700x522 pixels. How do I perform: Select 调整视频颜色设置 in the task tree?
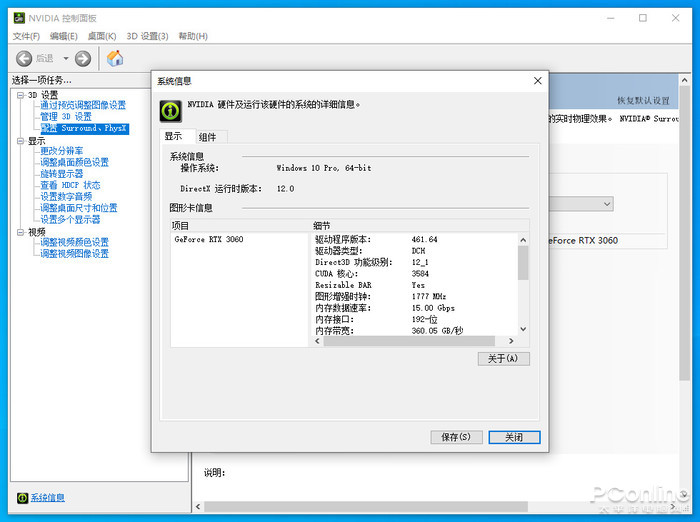75,242
